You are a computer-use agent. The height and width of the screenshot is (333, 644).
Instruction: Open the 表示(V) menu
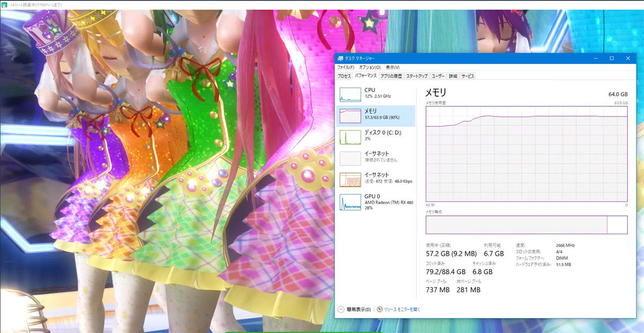click(x=392, y=67)
